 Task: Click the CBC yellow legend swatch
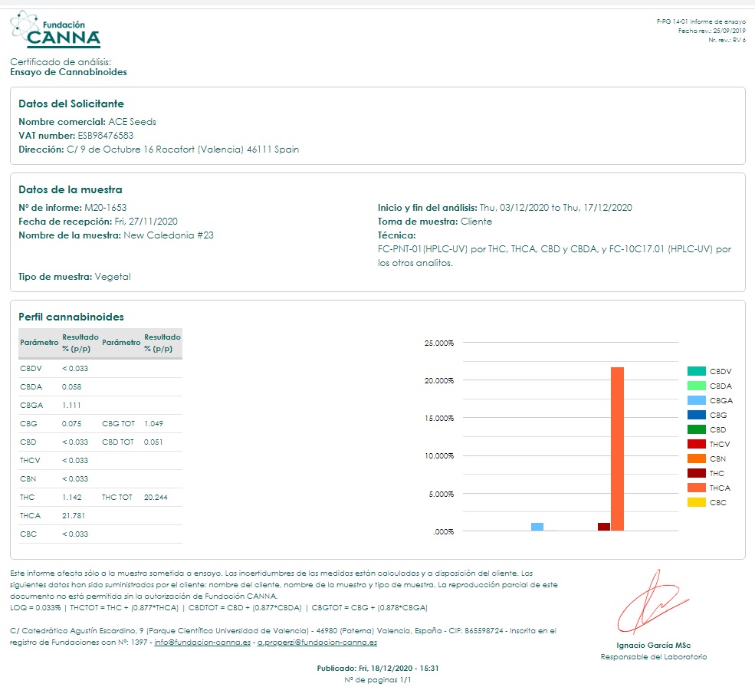click(x=696, y=502)
